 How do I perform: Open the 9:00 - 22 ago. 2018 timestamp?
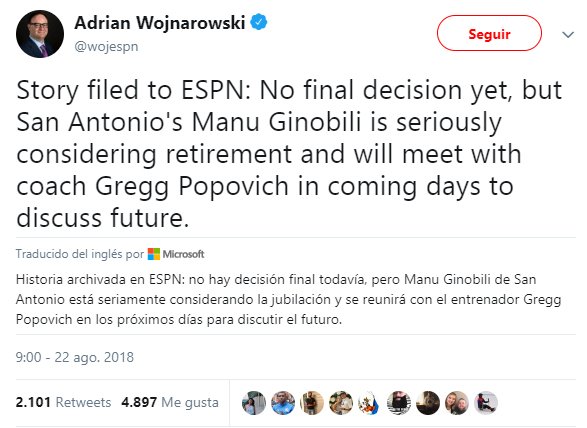(74, 357)
